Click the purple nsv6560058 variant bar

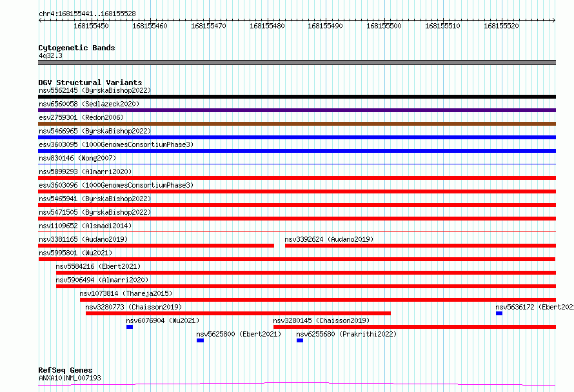297,110
